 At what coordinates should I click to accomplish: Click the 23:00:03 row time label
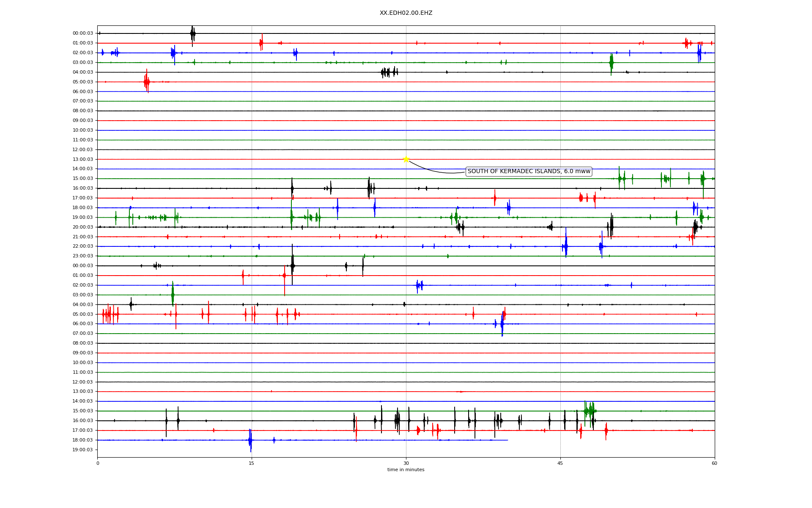click(x=83, y=256)
